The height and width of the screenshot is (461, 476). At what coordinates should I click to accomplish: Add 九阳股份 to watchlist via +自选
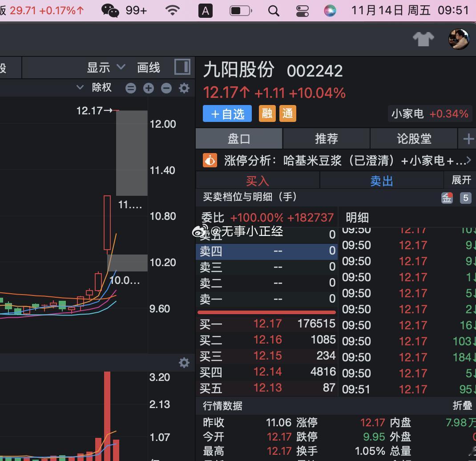pos(227,113)
